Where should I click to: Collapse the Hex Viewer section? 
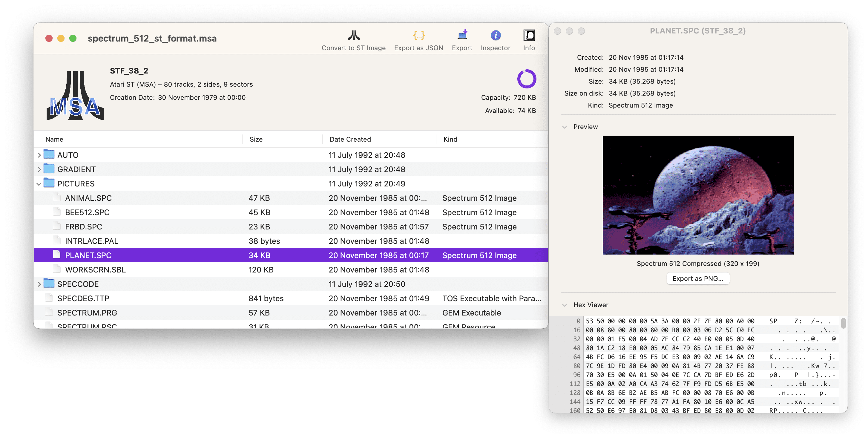point(565,305)
